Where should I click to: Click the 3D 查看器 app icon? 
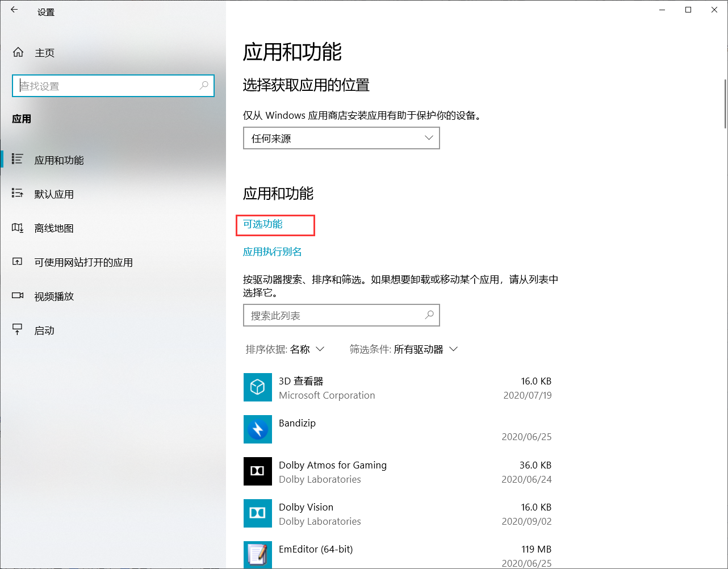(x=258, y=387)
